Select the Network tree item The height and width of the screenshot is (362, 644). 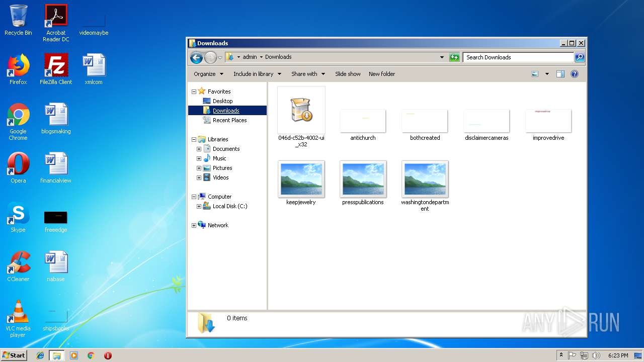click(x=213, y=225)
